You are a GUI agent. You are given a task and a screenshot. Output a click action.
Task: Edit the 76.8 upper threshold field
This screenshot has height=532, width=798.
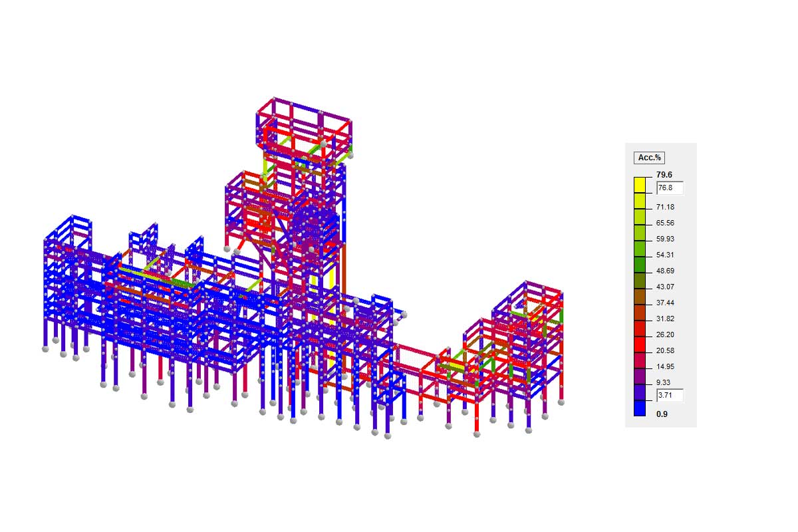[x=670, y=188]
